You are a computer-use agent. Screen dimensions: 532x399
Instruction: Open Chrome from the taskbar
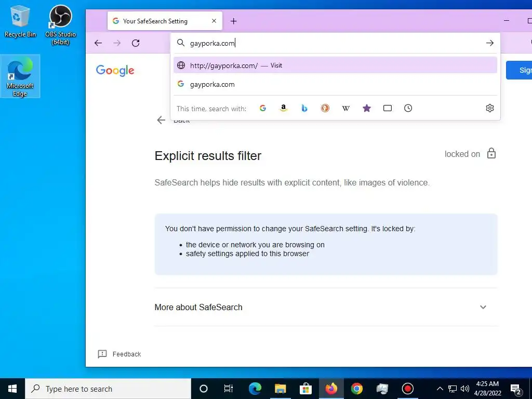356,389
